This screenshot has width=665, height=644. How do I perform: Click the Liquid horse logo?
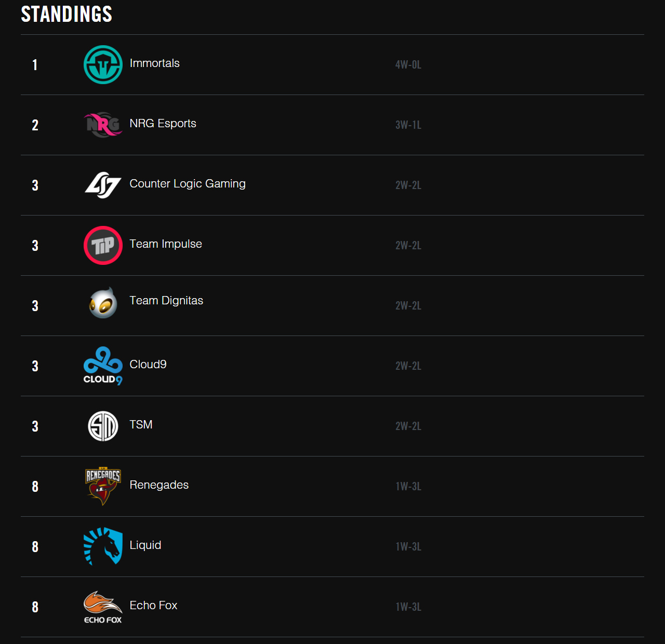(x=103, y=546)
